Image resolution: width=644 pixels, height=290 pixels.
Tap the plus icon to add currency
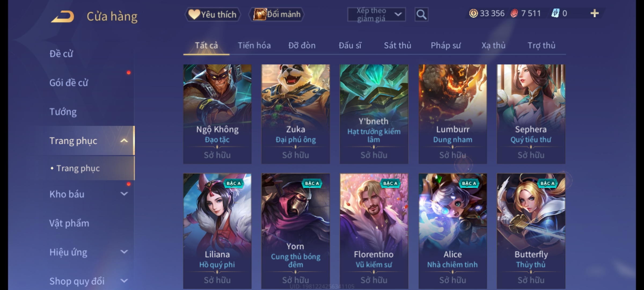pyautogui.click(x=595, y=13)
